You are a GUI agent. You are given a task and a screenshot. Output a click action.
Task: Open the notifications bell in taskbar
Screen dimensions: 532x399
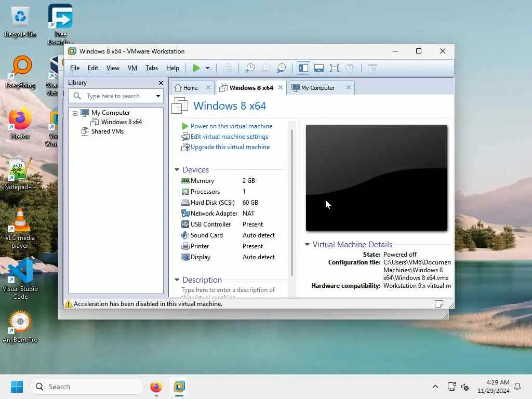pos(517,387)
